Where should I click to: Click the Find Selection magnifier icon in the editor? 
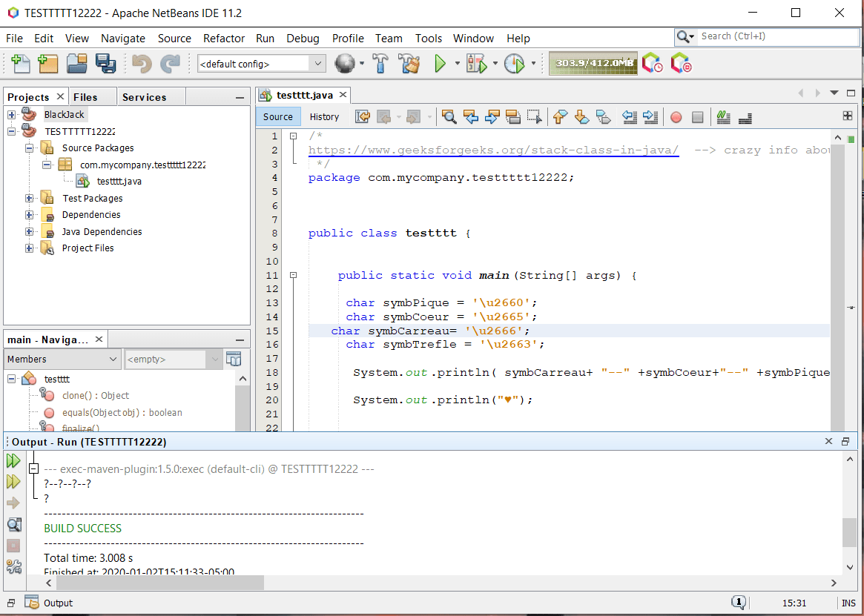click(449, 117)
